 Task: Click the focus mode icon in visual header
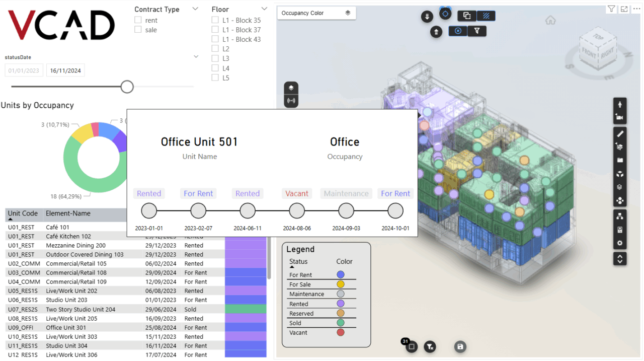point(624,9)
